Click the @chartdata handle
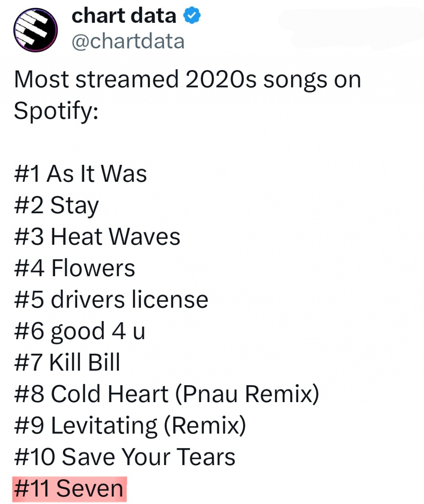The image size is (424, 504). (x=128, y=41)
